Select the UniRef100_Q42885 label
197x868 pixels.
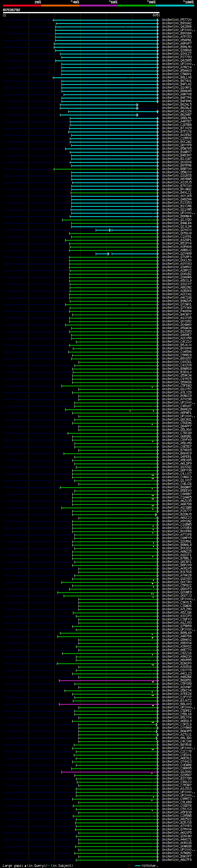click(x=176, y=61)
